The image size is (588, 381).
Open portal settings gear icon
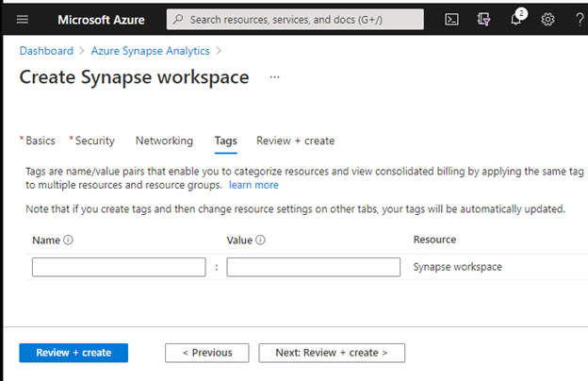tap(547, 19)
